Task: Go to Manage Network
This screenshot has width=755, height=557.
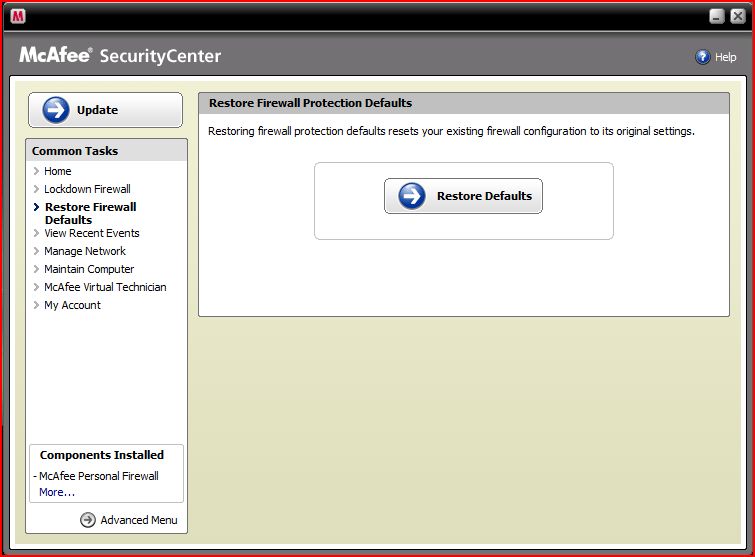Action: pos(85,251)
